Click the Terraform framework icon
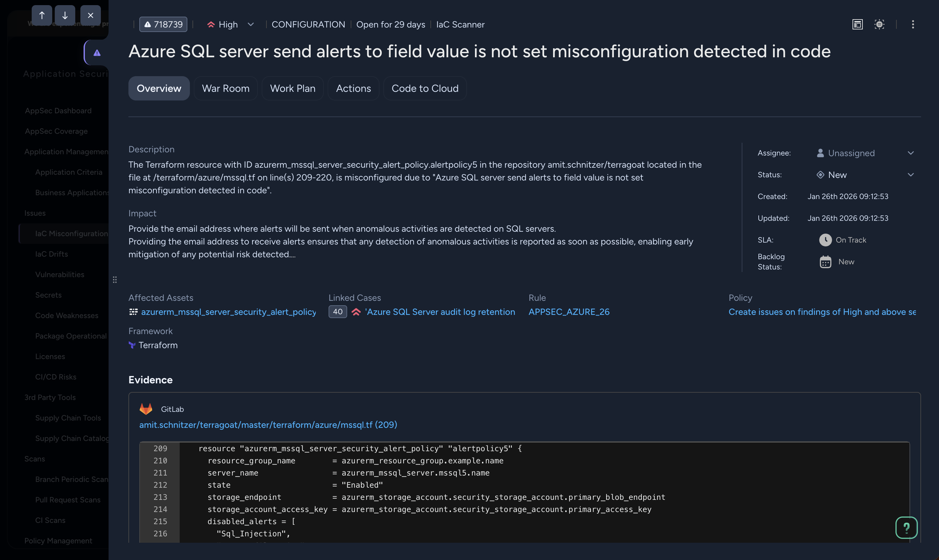Image resolution: width=939 pixels, height=560 pixels. coord(132,345)
